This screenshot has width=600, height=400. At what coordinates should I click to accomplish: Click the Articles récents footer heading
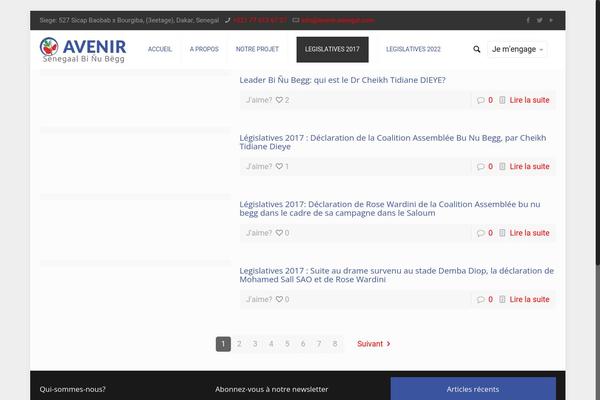pyautogui.click(x=473, y=389)
